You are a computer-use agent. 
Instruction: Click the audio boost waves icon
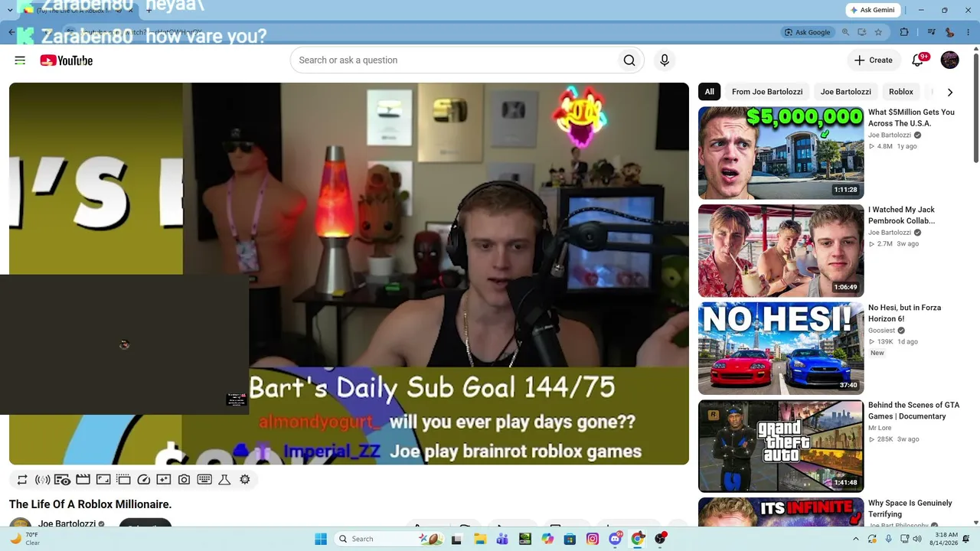click(43, 480)
